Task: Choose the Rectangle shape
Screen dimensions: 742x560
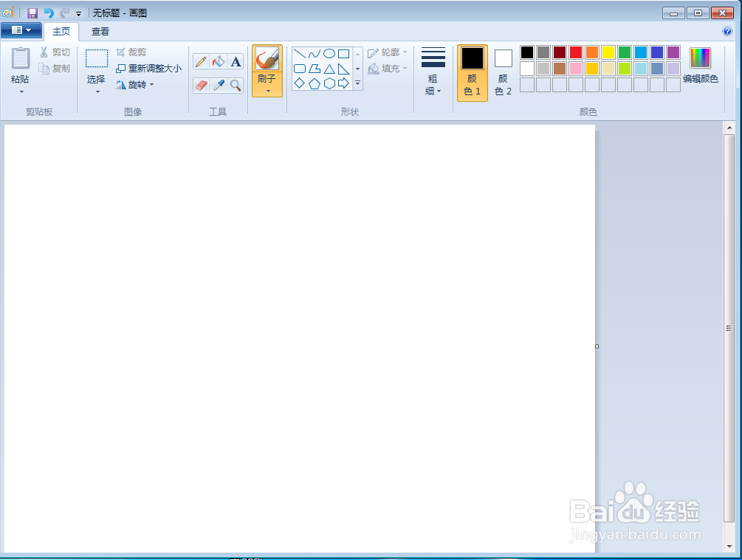Action: [344, 53]
